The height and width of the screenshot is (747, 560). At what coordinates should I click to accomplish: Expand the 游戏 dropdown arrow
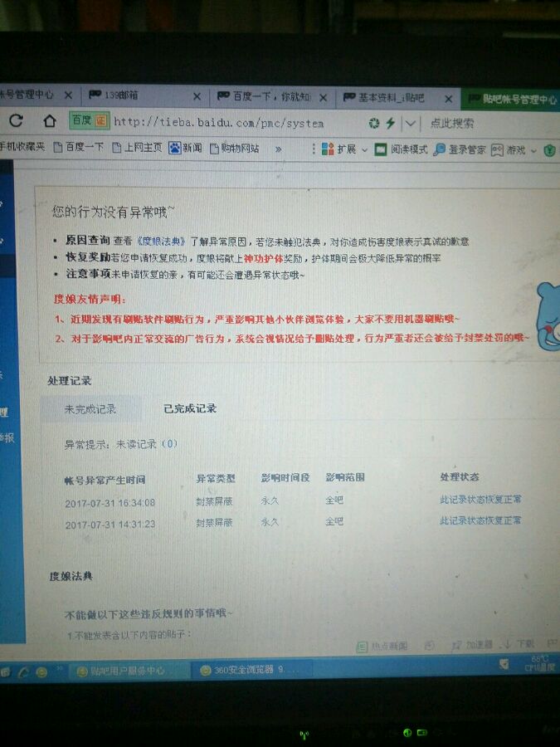[533, 151]
